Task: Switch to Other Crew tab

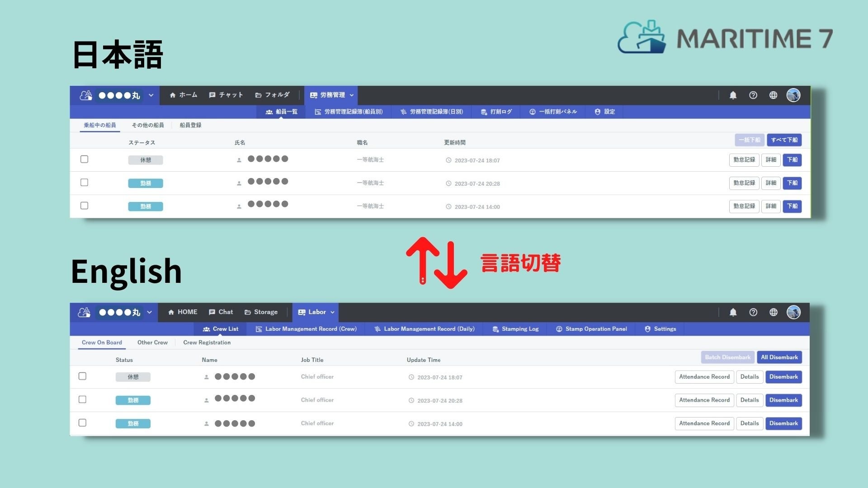Action: (x=152, y=343)
